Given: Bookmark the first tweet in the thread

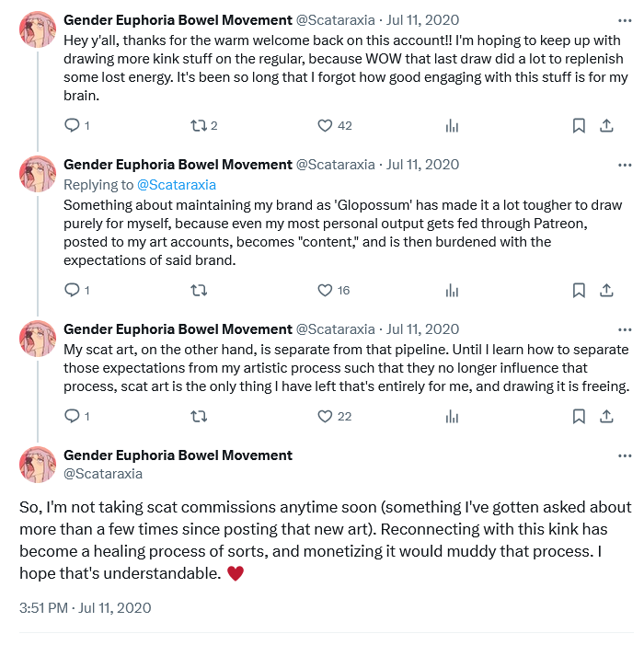Looking at the screenshot, I should [579, 126].
